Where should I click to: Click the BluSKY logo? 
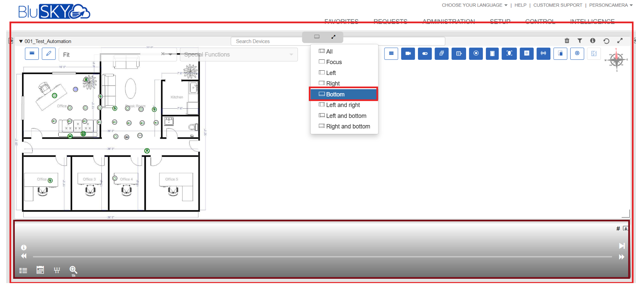[x=54, y=12]
